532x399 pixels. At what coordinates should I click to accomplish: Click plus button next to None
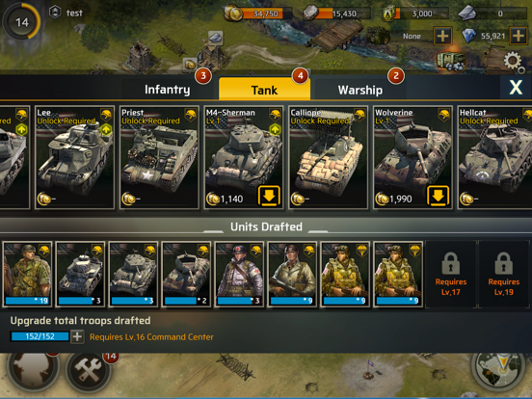click(x=442, y=36)
